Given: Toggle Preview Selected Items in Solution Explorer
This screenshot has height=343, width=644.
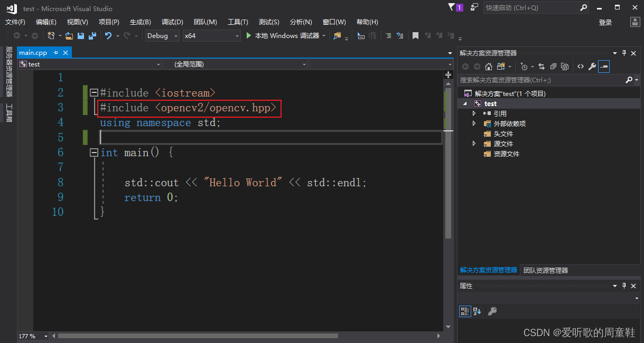Looking at the screenshot, I should pyautogui.click(x=604, y=66).
